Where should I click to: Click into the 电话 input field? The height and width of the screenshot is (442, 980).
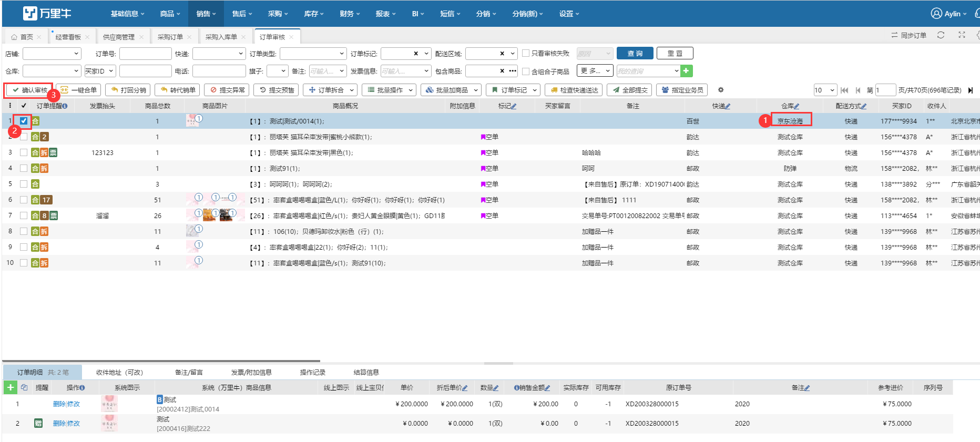pos(219,70)
